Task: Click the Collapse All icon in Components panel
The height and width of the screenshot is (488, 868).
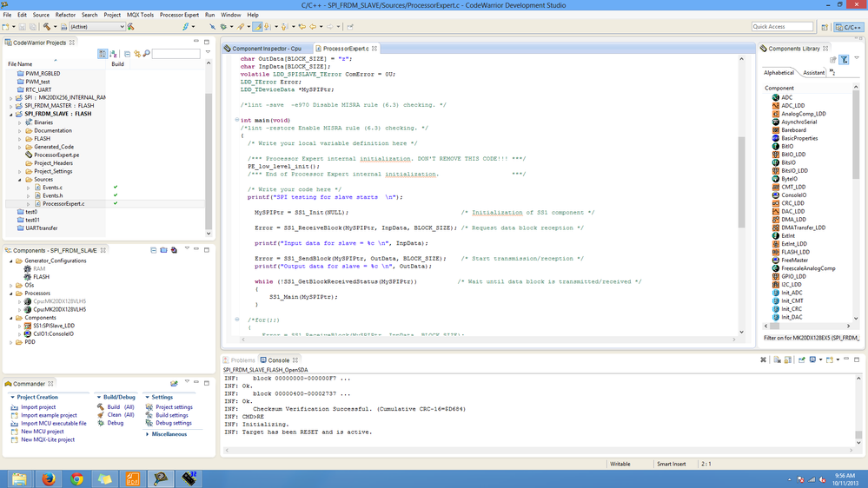Action: coord(153,250)
